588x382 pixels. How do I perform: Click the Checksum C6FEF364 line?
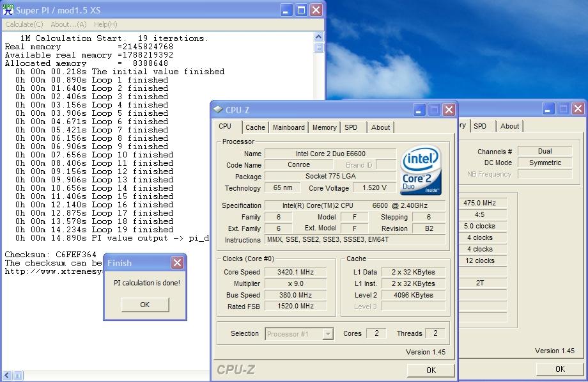(50, 254)
